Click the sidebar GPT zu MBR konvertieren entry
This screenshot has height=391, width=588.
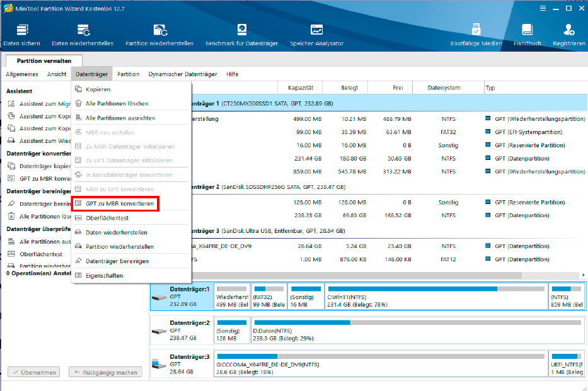click(x=39, y=179)
